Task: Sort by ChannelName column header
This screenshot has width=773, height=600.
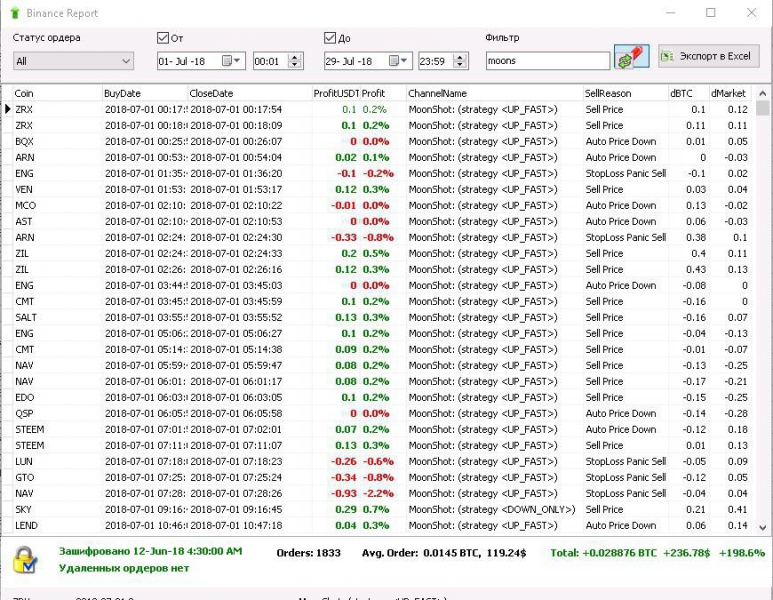Action: [494, 93]
